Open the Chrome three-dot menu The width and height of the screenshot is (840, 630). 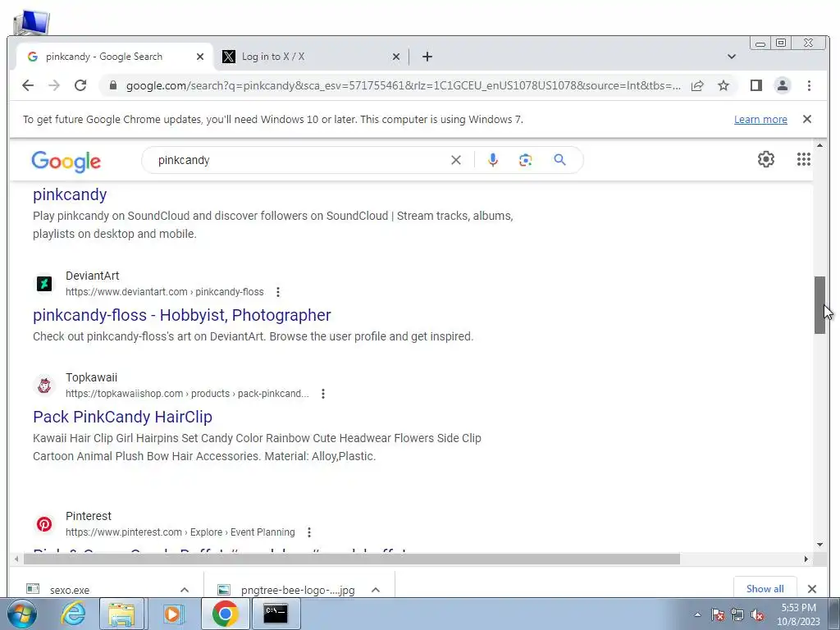(x=809, y=85)
